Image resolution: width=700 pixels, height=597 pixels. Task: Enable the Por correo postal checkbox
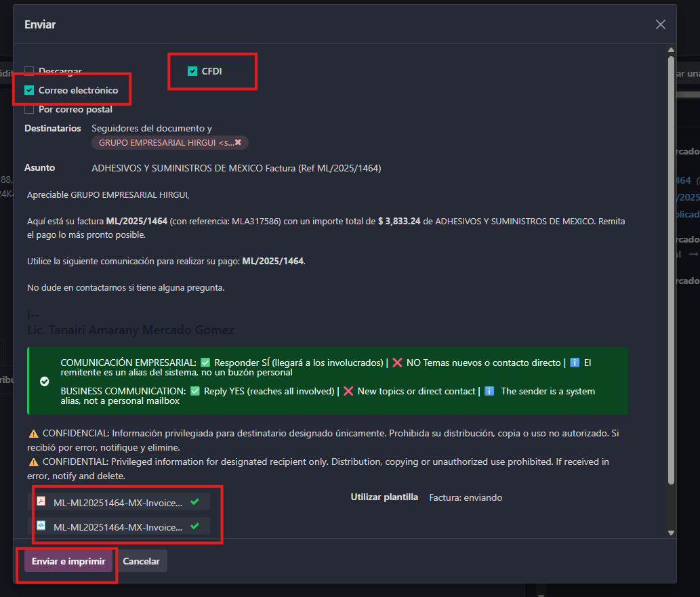tap(29, 109)
